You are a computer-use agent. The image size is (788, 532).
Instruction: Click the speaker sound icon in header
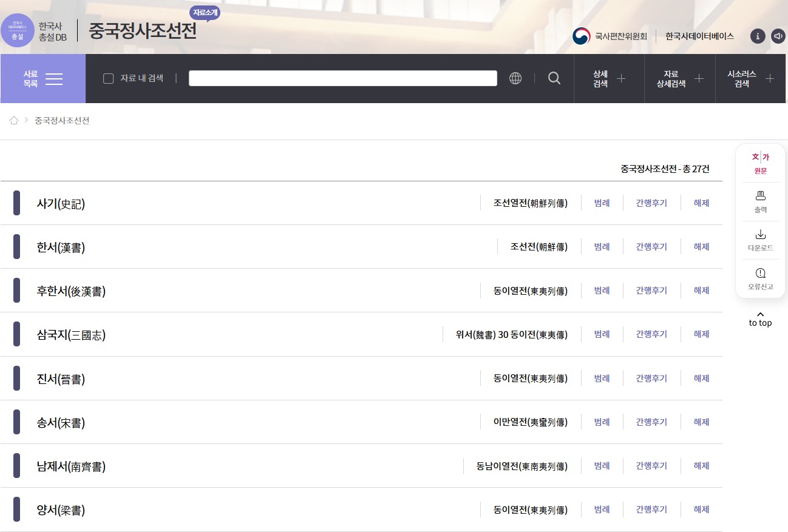pos(778,36)
